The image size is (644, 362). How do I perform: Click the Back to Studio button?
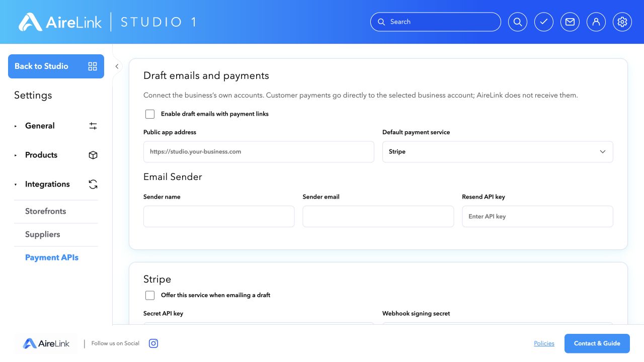[x=56, y=66]
